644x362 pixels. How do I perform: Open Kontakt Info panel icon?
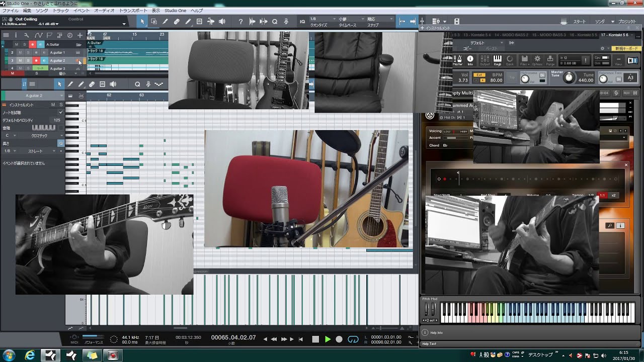point(470,60)
